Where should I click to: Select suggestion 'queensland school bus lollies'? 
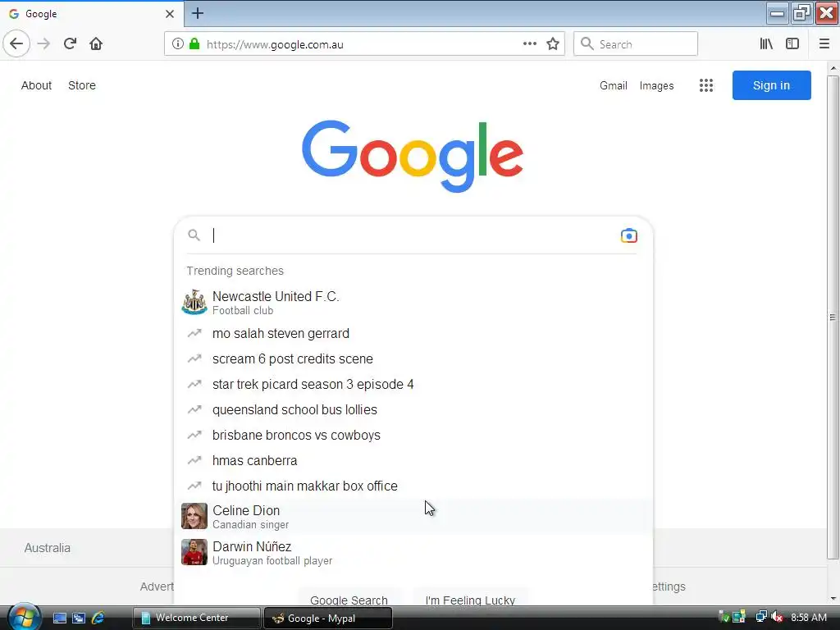tap(413, 410)
